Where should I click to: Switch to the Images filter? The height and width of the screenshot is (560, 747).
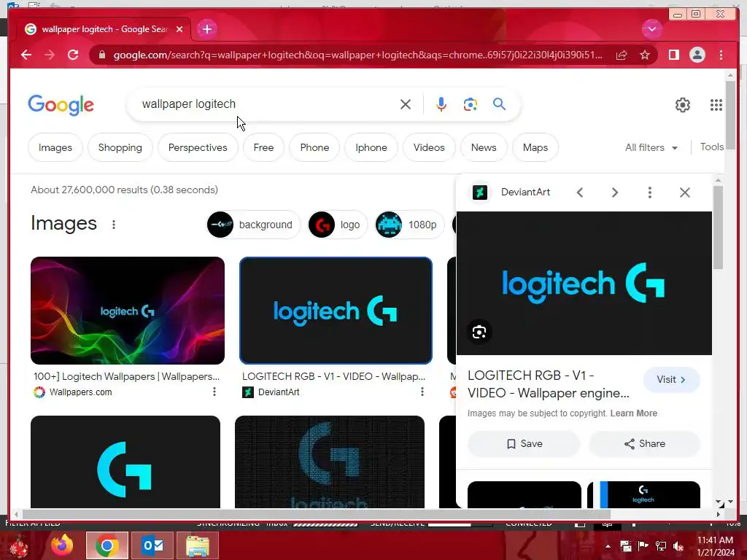click(x=55, y=147)
